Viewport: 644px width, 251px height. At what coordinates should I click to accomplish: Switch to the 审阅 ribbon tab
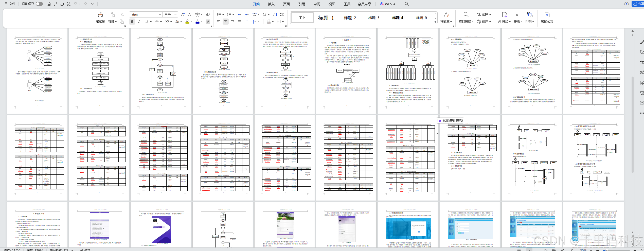point(317,4)
